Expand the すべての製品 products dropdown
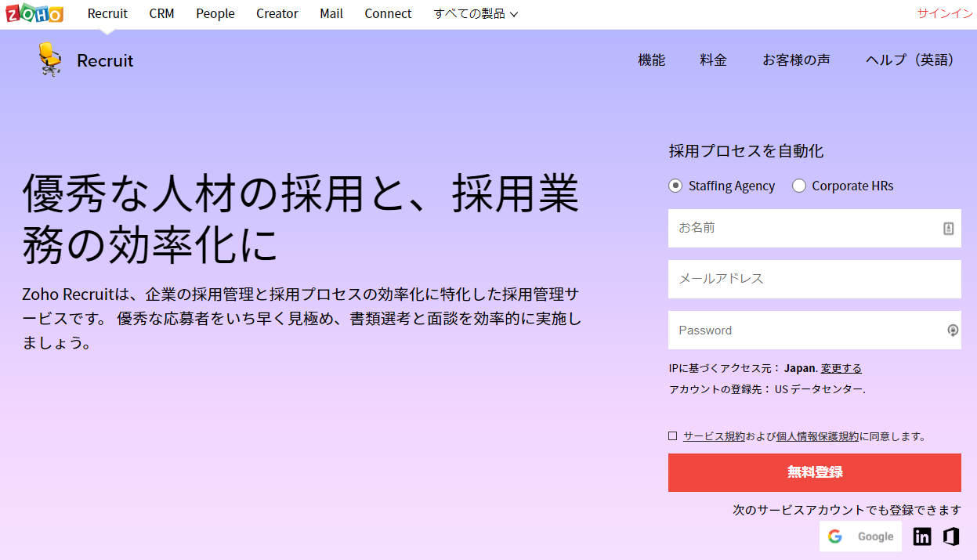This screenshot has width=977, height=560. (x=476, y=13)
